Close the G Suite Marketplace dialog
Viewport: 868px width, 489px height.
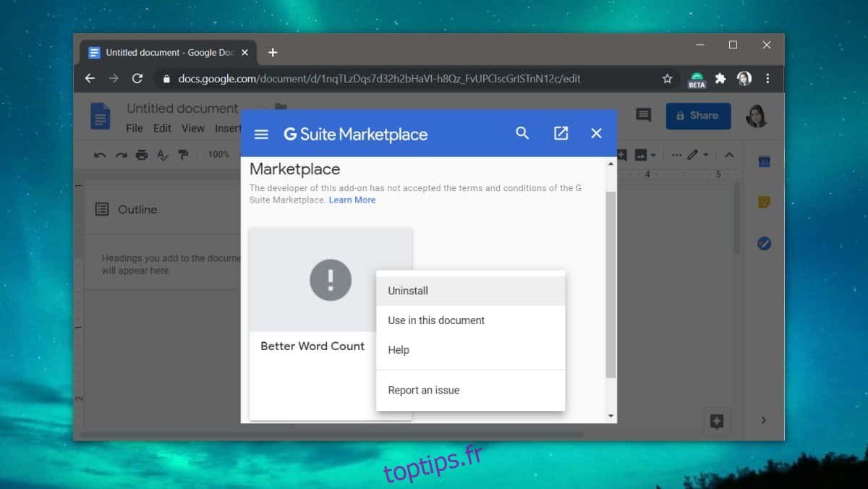pos(596,133)
